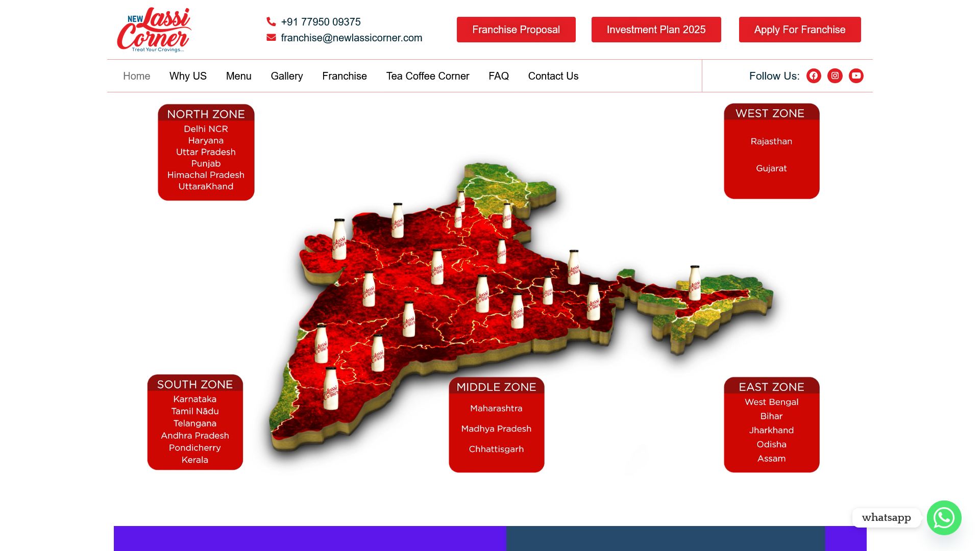Open the Facebook social icon
The width and height of the screenshot is (980, 551).
[x=814, y=76]
